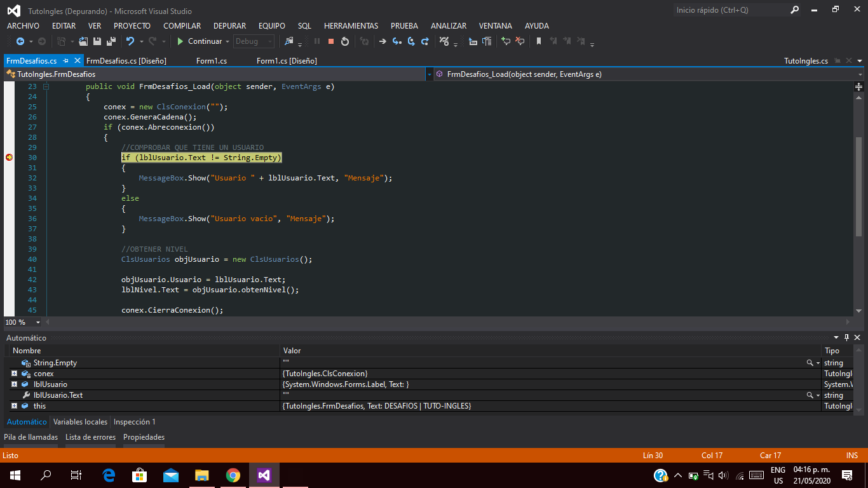Restart the debugging session
The image size is (868, 488).
pos(345,41)
